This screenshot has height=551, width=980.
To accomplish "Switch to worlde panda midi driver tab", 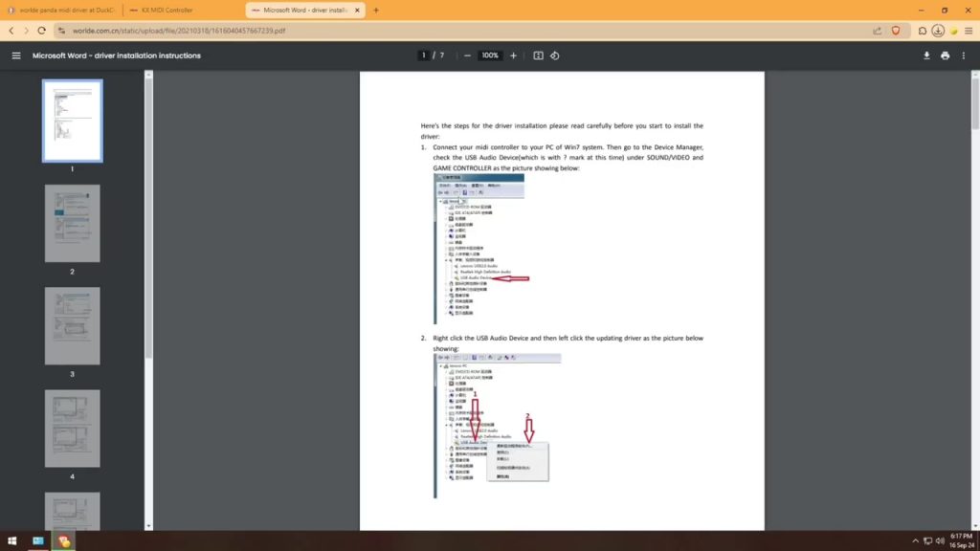I will tap(61, 10).
